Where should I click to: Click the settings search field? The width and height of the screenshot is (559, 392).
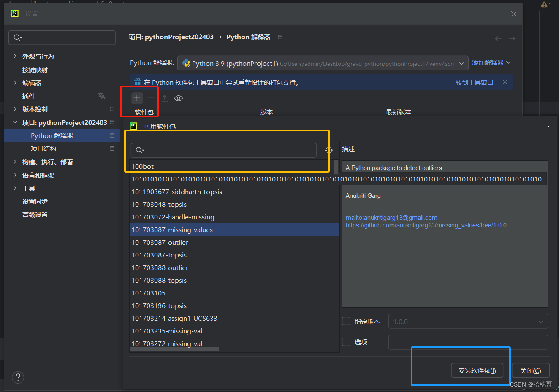pos(62,38)
